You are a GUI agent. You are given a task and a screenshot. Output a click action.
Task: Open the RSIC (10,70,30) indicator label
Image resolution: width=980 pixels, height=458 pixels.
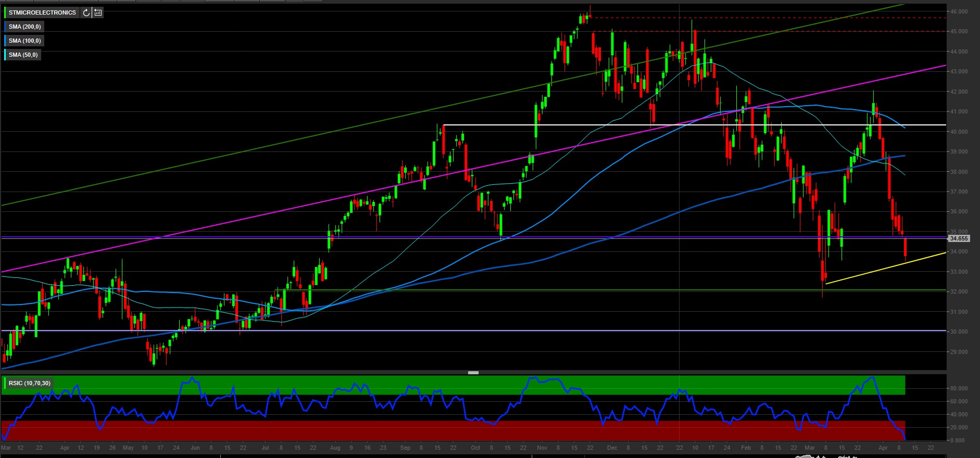pos(30,383)
